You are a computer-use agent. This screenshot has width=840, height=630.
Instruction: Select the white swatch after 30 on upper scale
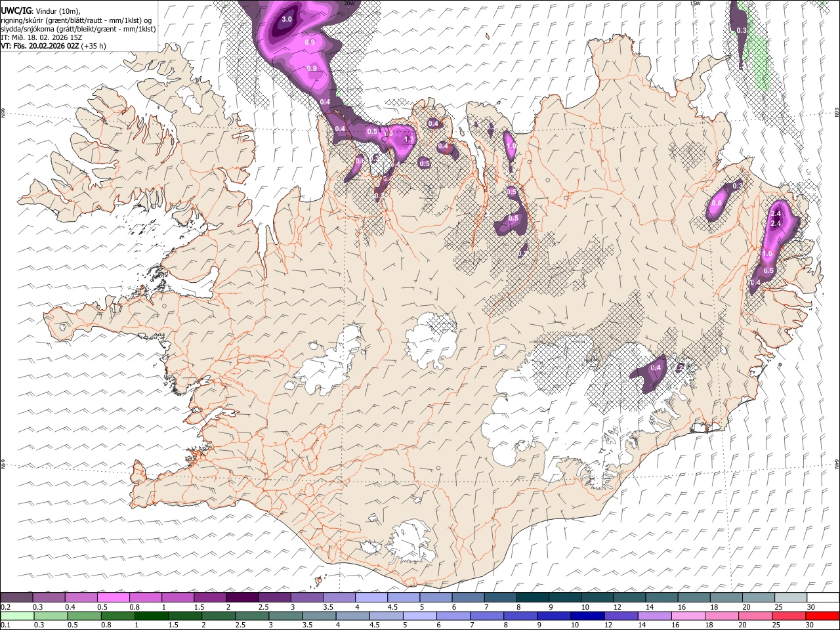[822, 597]
